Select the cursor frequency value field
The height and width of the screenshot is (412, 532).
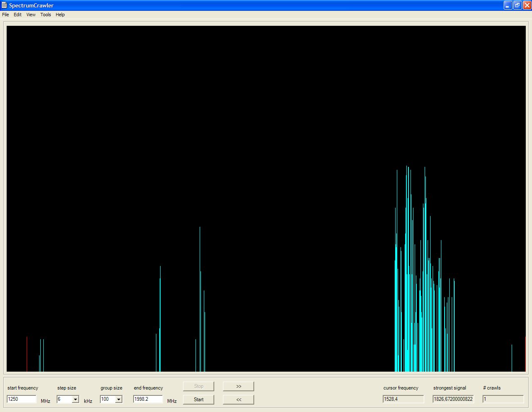pyautogui.click(x=403, y=399)
